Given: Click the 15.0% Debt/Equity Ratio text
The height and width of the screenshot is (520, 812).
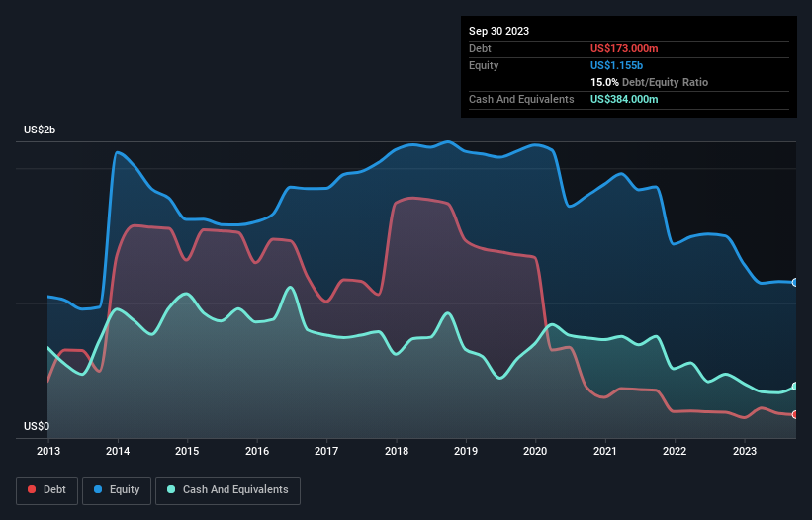Looking at the screenshot, I should click(649, 82).
